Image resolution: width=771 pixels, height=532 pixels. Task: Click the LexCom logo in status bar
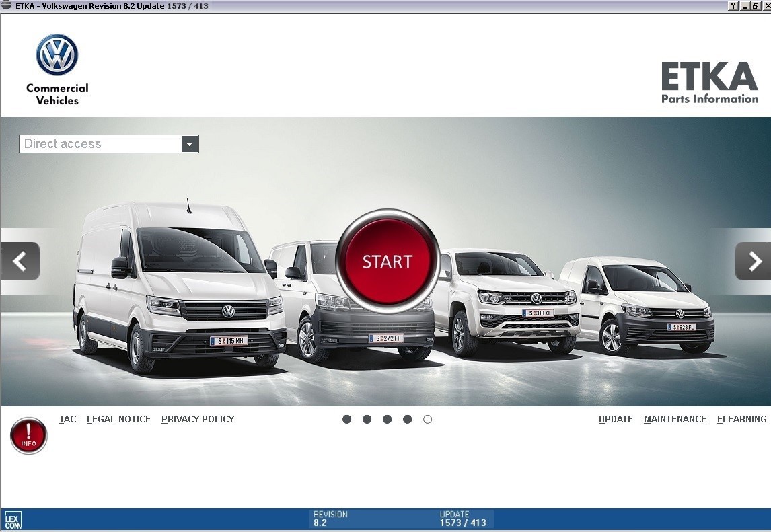(x=12, y=521)
